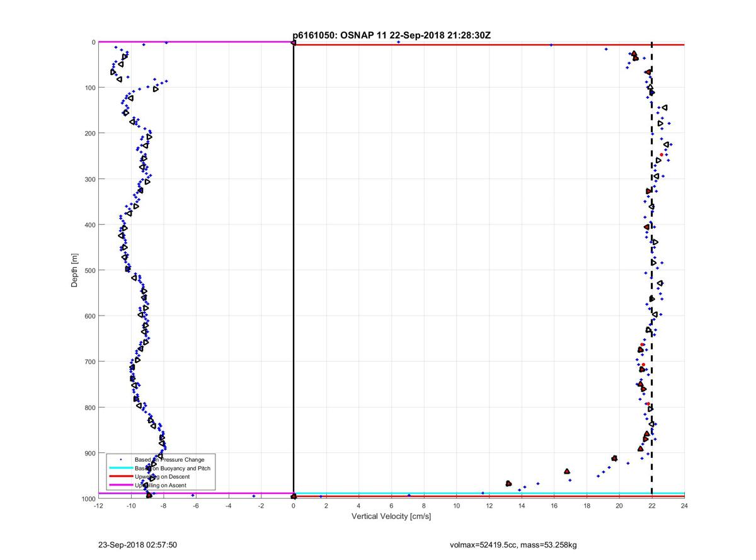
Task: Click the velocity-axis tick label '-12'
Action: [98, 505]
